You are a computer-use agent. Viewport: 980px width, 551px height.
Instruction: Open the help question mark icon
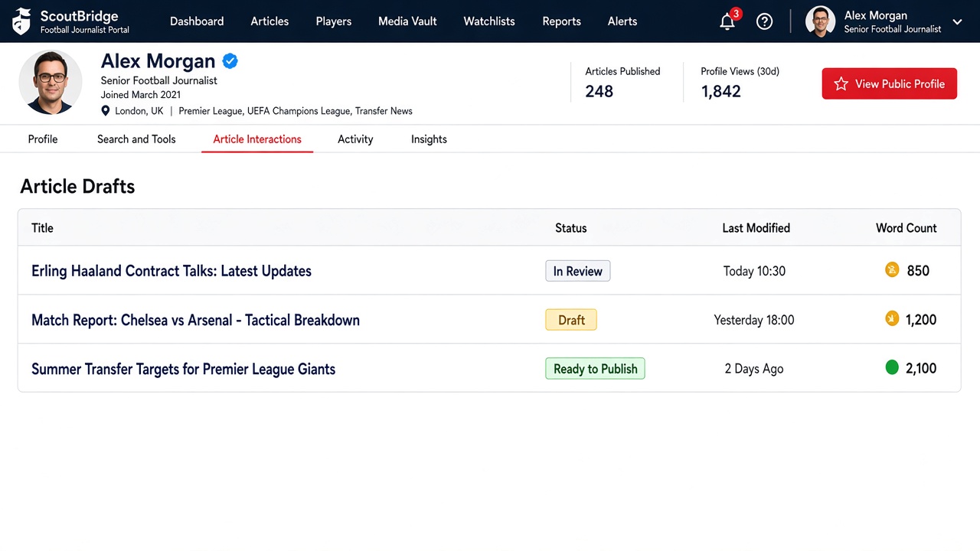pos(764,21)
